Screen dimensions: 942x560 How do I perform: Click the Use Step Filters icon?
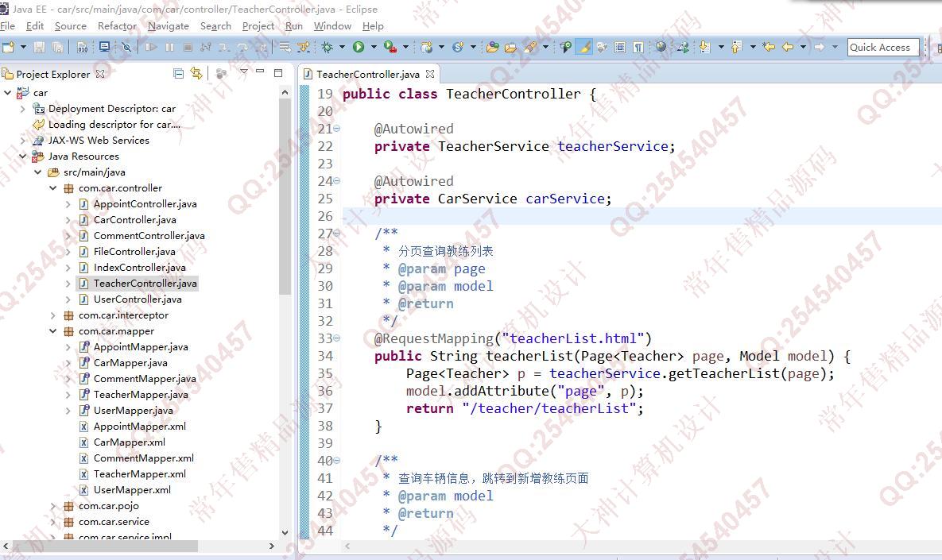[x=304, y=47]
